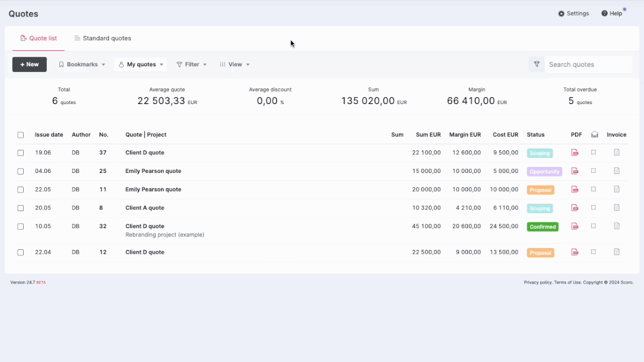Screen dimensions: 644x362
Task: Sort by Cost EUR column
Action: [x=506, y=135]
